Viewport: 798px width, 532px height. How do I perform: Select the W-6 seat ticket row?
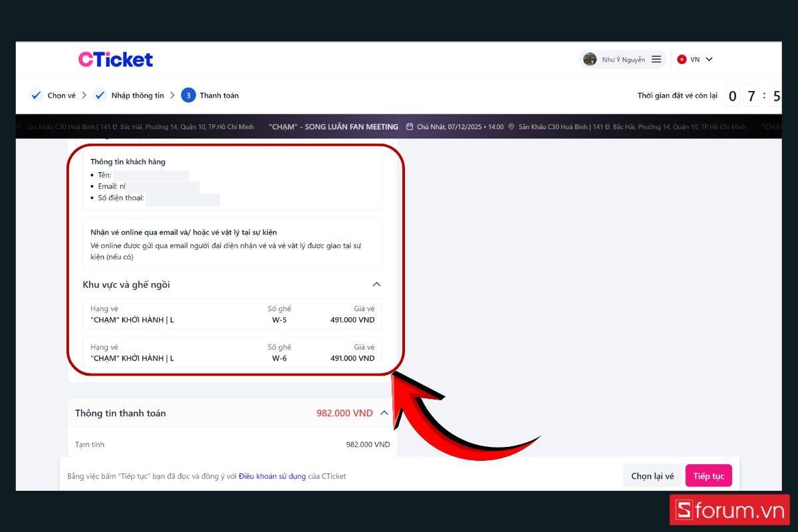tap(232, 352)
